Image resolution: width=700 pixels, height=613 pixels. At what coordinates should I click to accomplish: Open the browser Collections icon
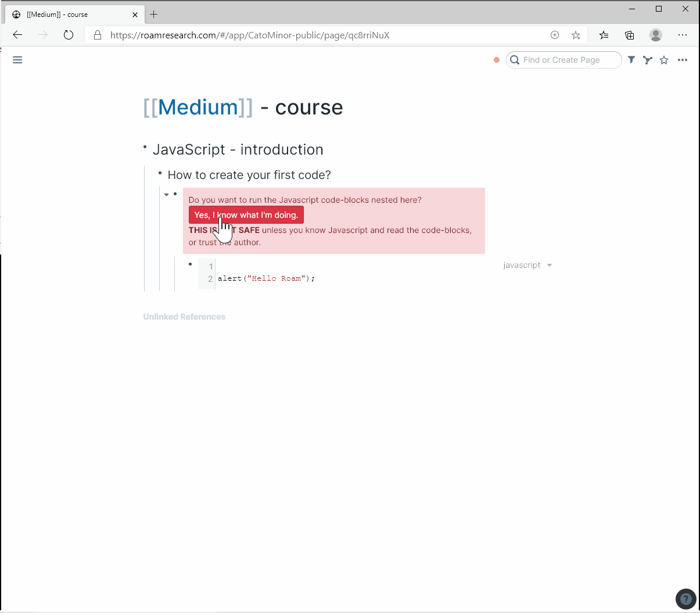[x=630, y=35]
